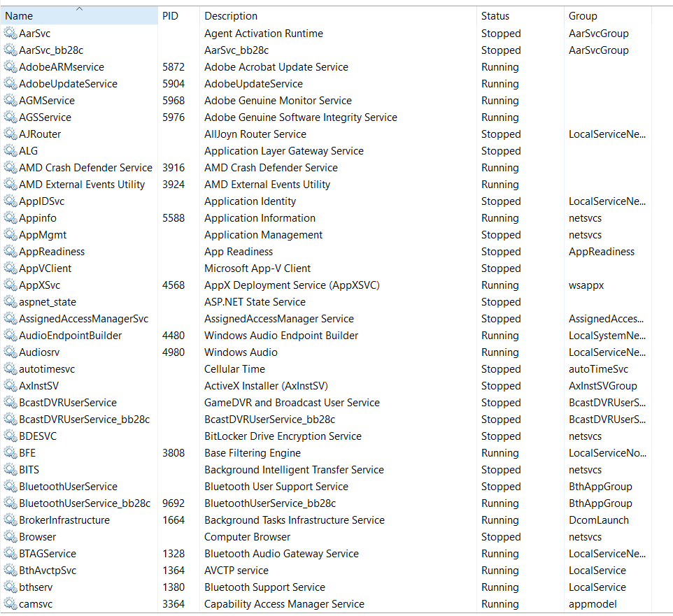Viewport: 673px width, 616px height.
Task: Click the Audiosrv gear icon
Action: point(10,352)
